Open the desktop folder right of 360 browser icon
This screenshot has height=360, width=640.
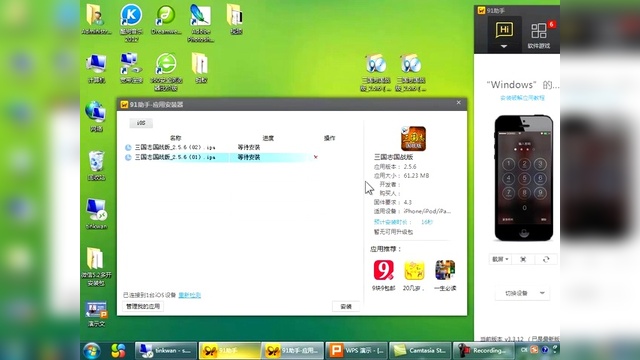pos(200,68)
